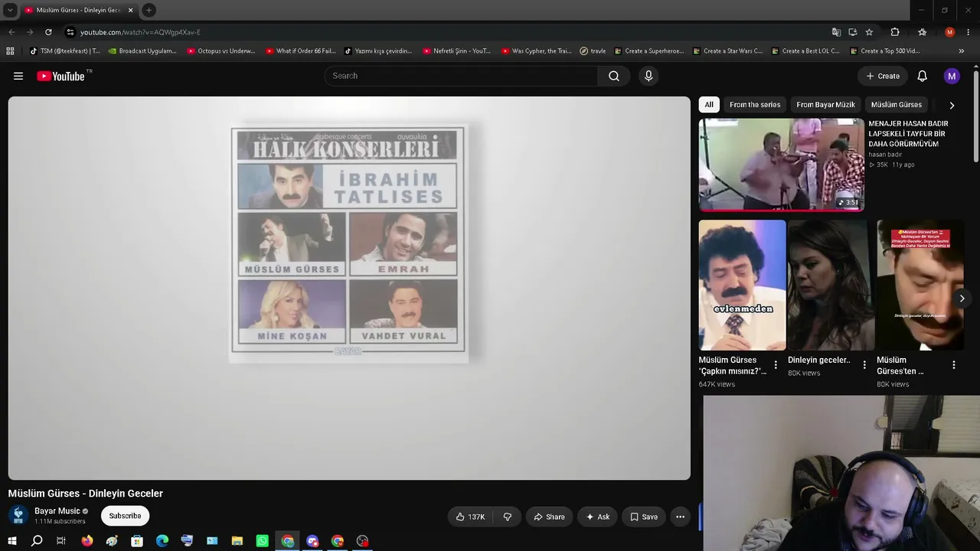Open Chrome's three-dot menu
980x551 pixels.
click(x=969, y=32)
